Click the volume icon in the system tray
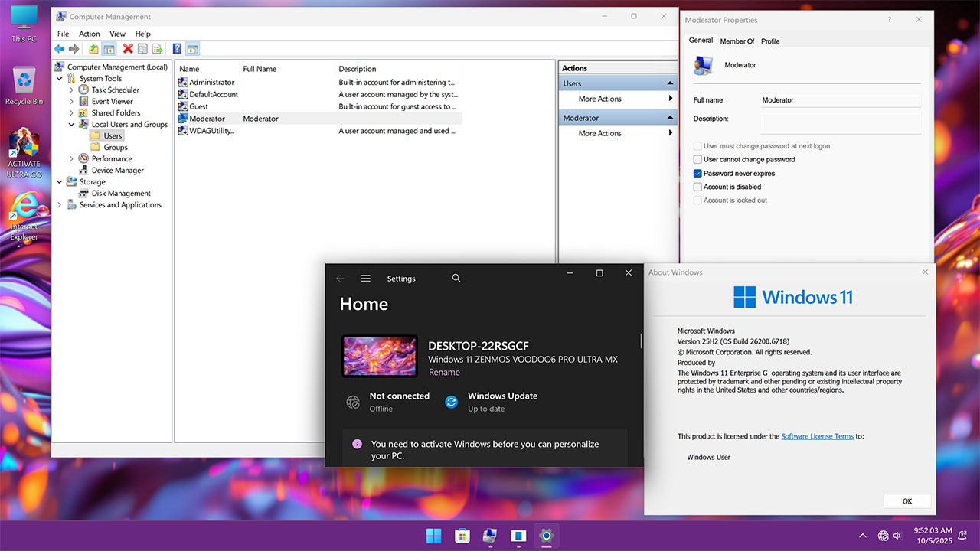 [x=897, y=536]
